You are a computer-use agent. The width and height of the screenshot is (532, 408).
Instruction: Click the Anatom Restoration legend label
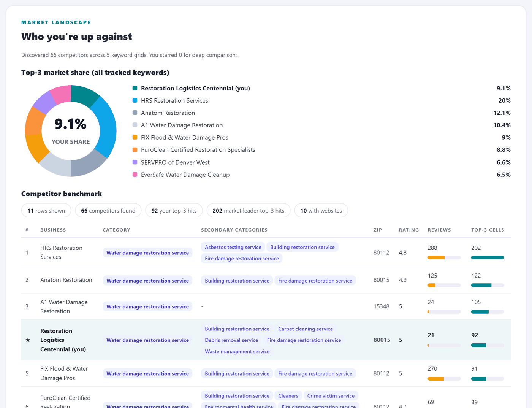[x=168, y=113]
